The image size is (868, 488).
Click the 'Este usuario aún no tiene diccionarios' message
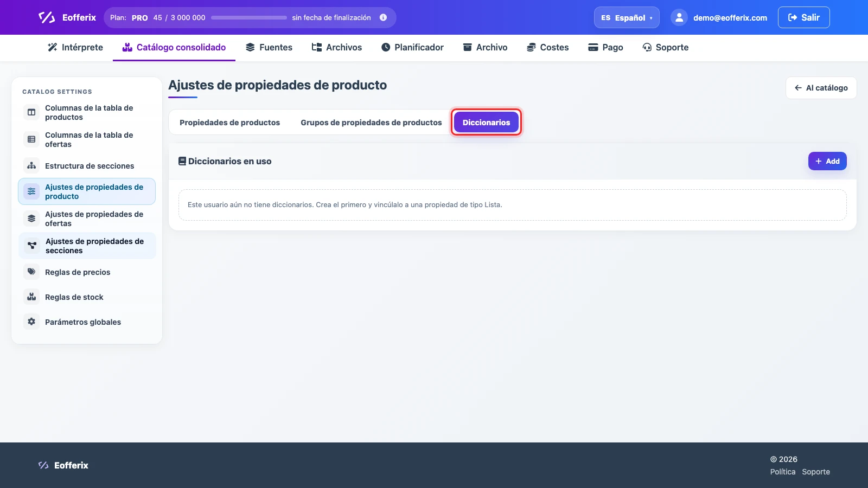click(345, 205)
